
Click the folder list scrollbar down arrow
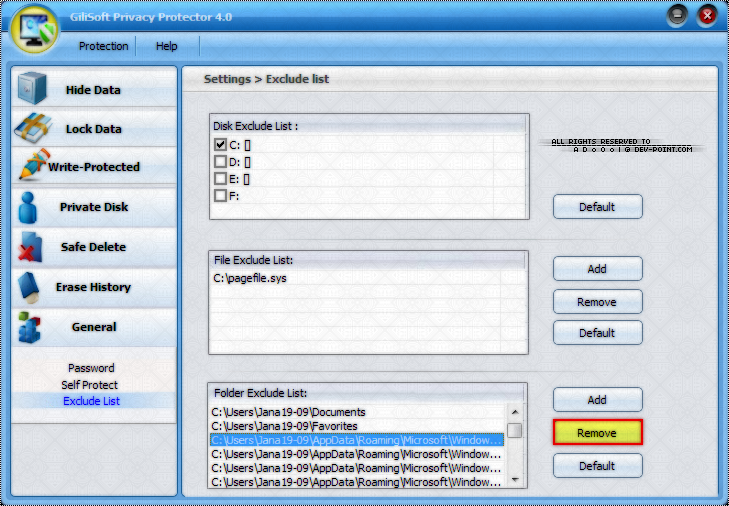(x=515, y=479)
